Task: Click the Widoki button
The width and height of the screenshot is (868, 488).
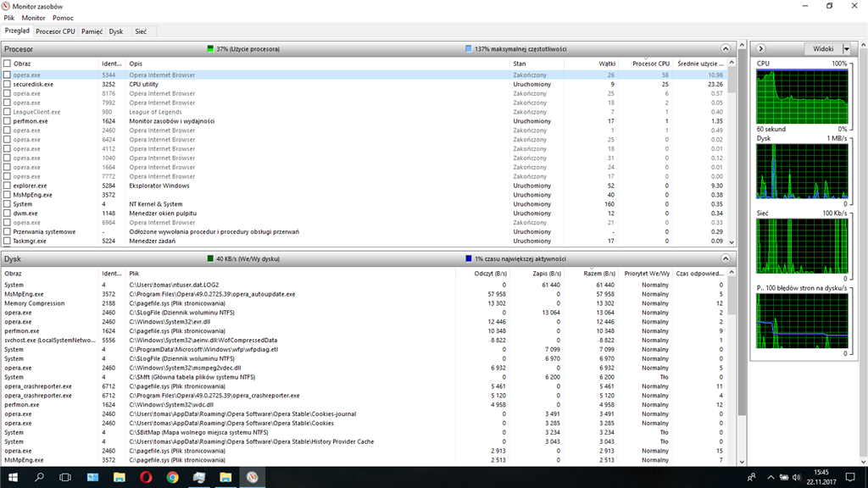Action: pyautogui.click(x=823, y=48)
